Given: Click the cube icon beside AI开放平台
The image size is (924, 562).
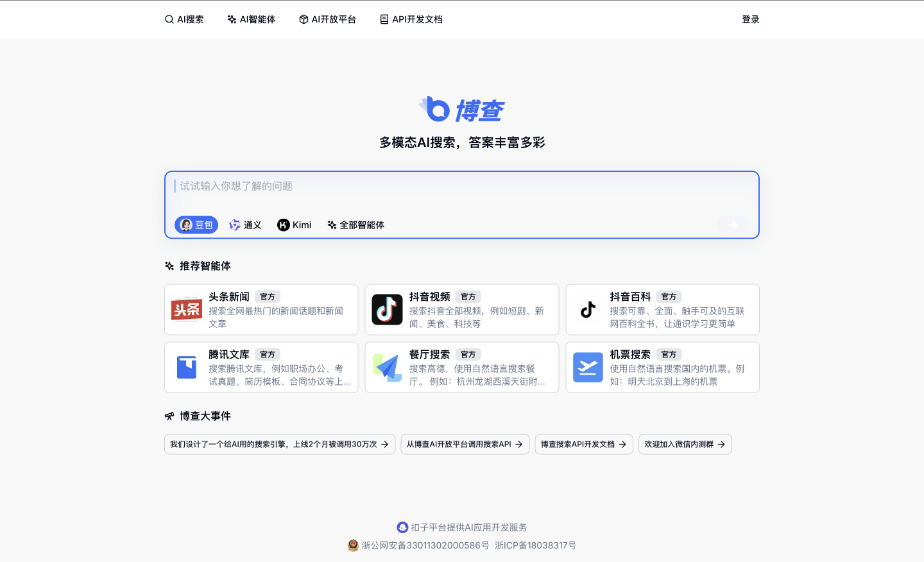Looking at the screenshot, I should (x=304, y=19).
